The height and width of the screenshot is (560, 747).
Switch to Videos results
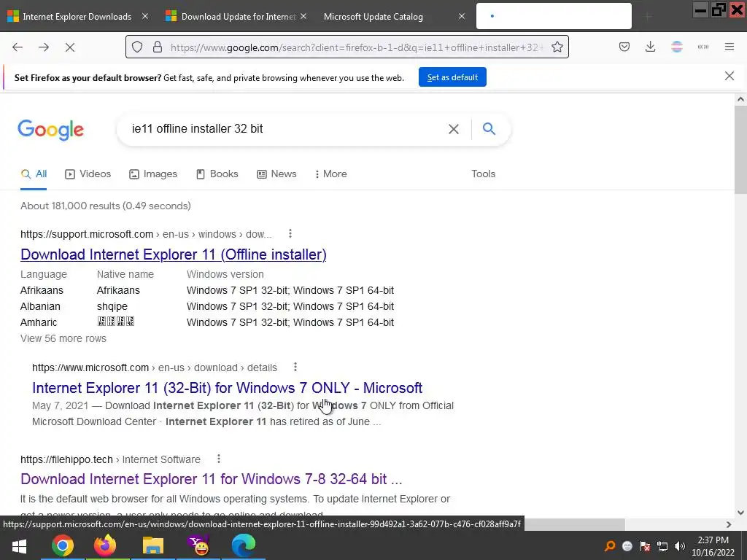[88, 174]
